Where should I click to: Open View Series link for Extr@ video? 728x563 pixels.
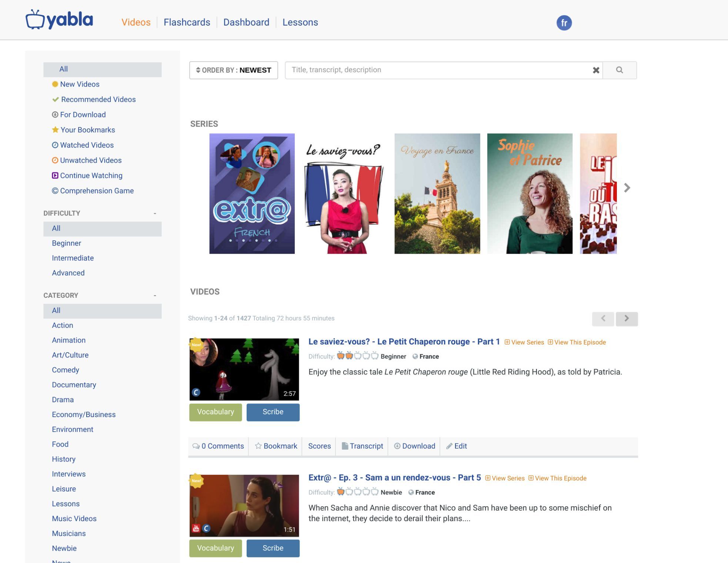pos(505,478)
